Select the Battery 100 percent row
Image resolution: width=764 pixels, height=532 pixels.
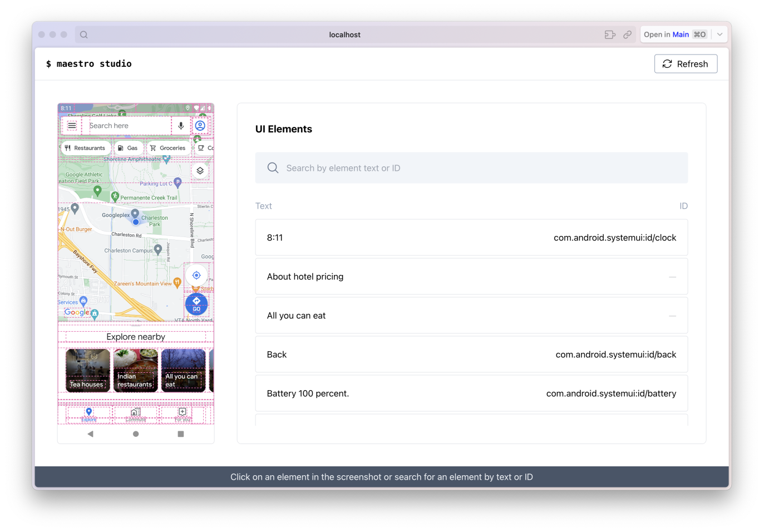[471, 393]
